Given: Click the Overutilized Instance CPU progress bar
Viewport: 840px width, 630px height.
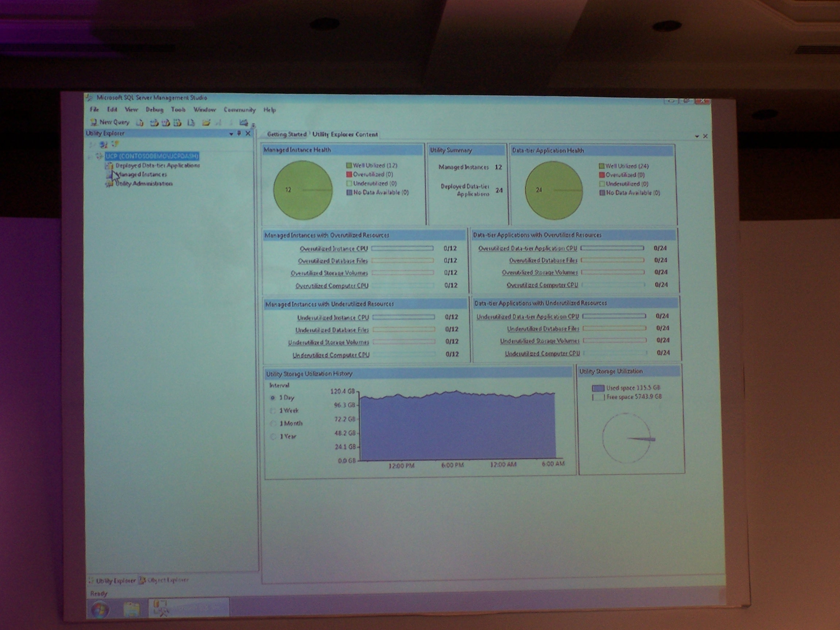Looking at the screenshot, I should click(402, 248).
